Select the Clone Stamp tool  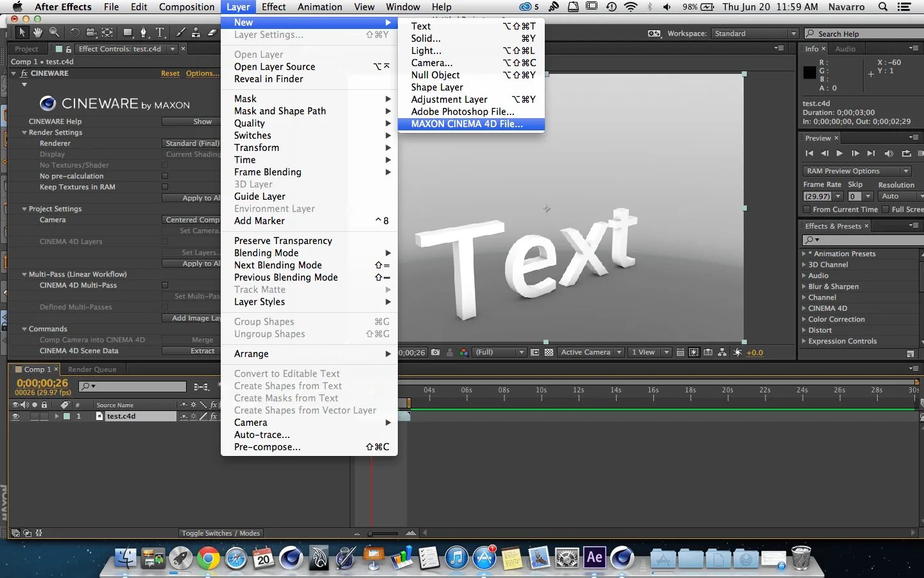tap(196, 33)
